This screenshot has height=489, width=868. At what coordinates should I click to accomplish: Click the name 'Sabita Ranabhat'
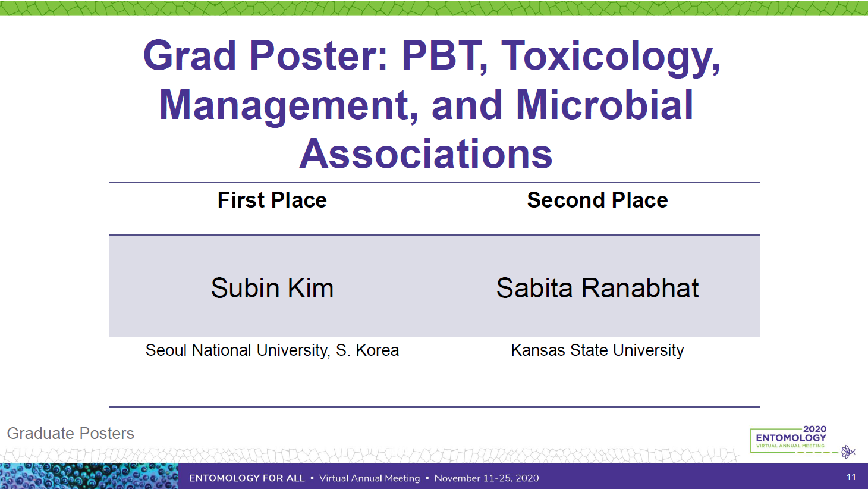tap(597, 288)
